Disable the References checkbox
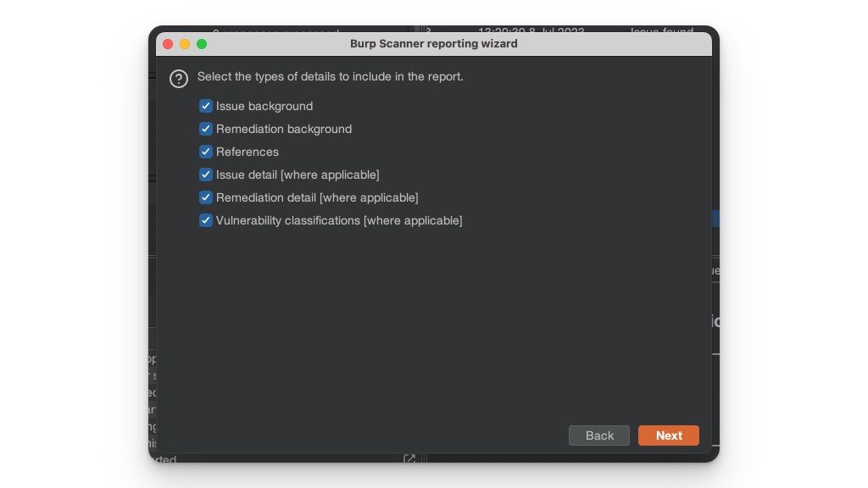 (205, 152)
